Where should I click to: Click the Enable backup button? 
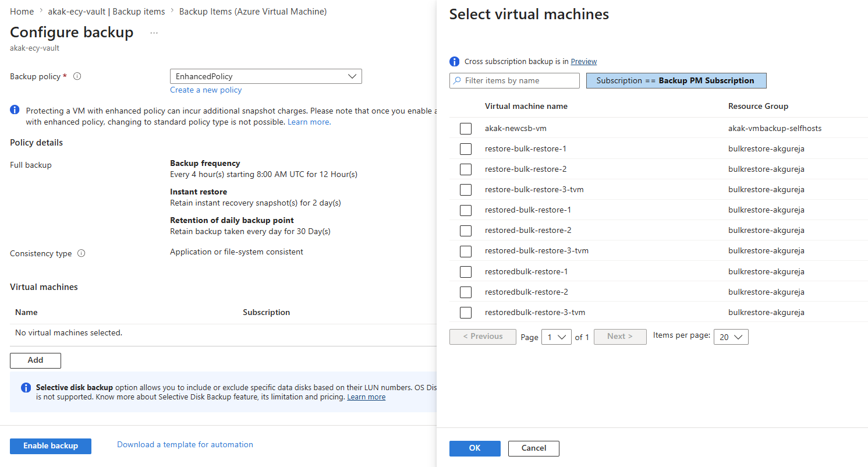pos(51,446)
